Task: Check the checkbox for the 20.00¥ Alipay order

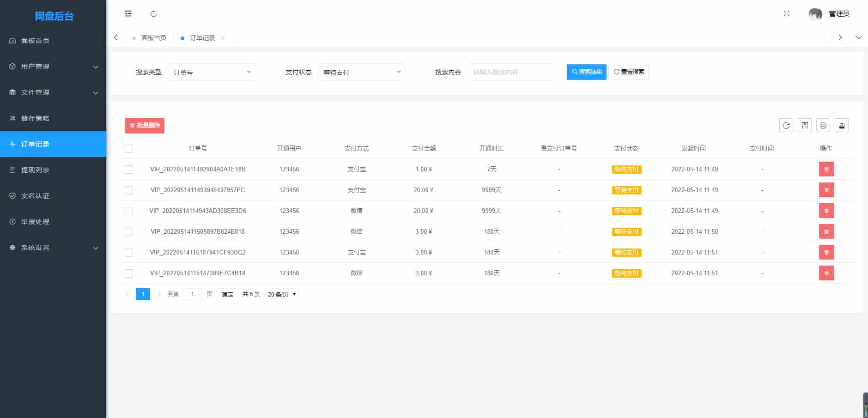Action: (x=129, y=190)
